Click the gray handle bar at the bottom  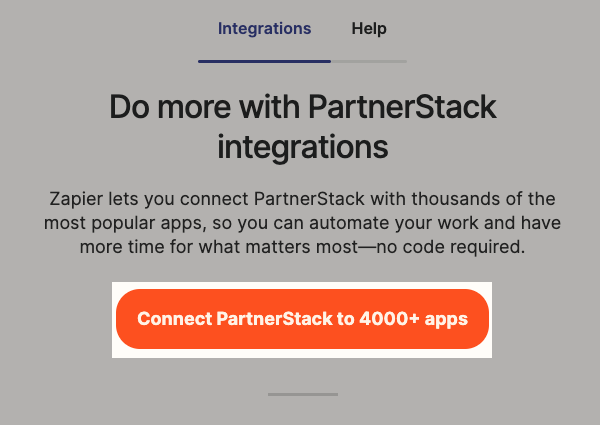(x=302, y=395)
